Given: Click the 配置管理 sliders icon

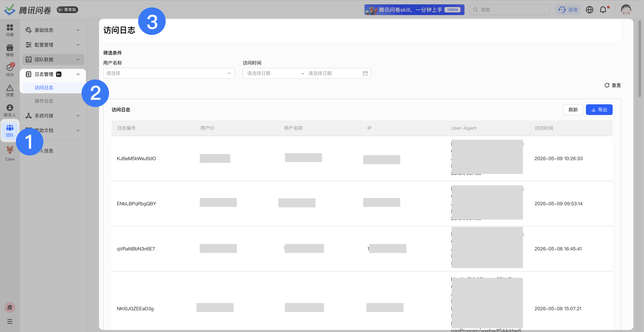Looking at the screenshot, I should coord(29,45).
